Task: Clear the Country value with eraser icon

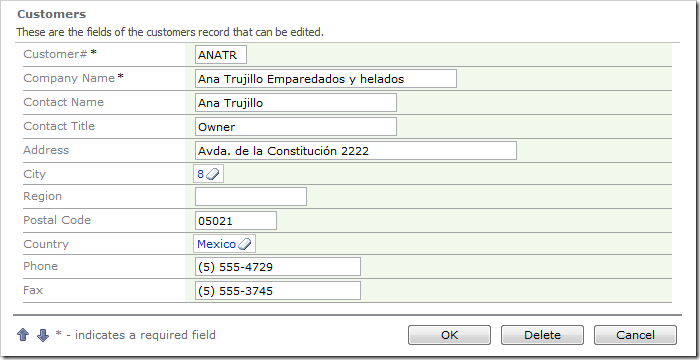Action: [x=245, y=244]
